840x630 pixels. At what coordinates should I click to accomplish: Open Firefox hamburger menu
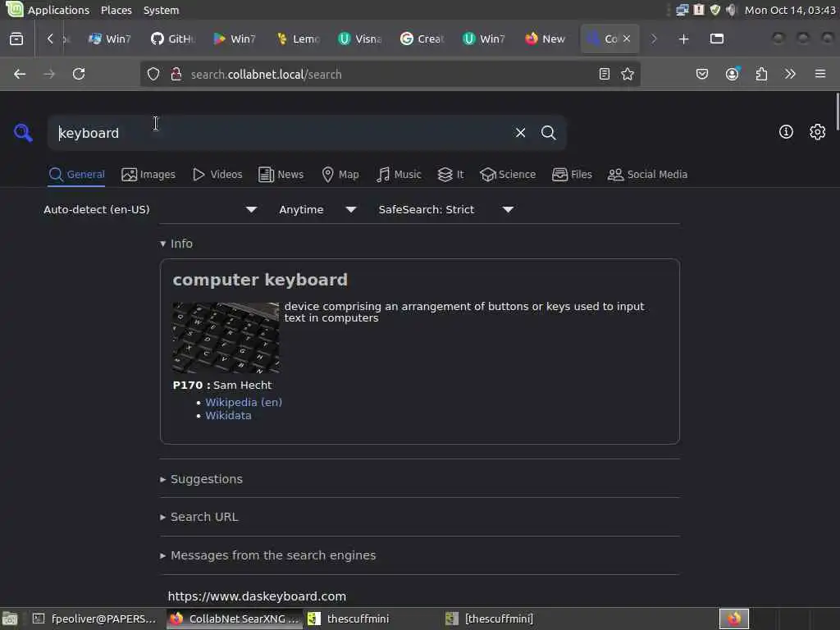(x=819, y=74)
